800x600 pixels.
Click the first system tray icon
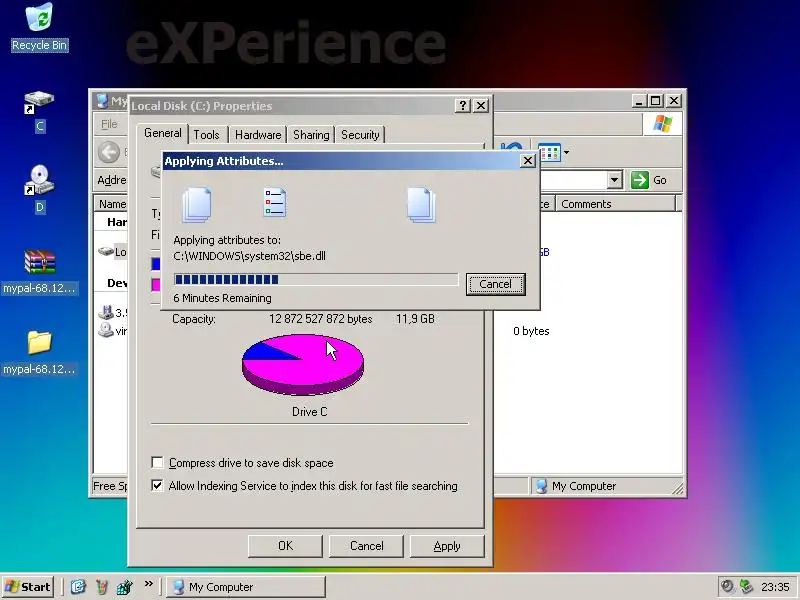(728, 587)
